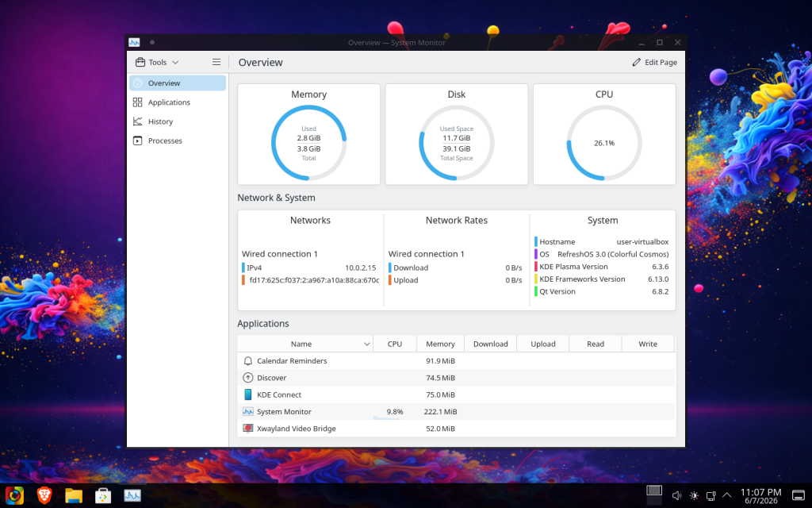Expand the hidden system tray icons
The image size is (812, 508).
(x=727, y=495)
